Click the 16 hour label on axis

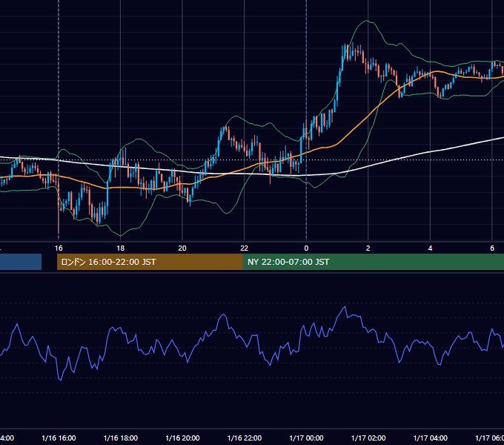[x=59, y=248]
